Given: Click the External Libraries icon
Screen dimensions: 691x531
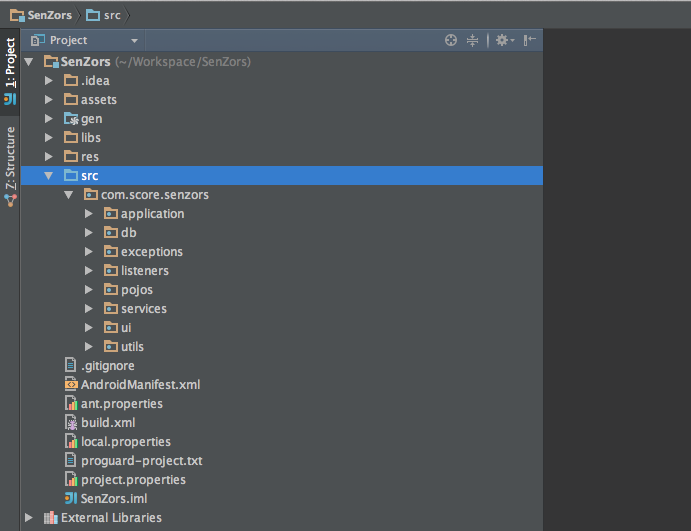Looking at the screenshot, I should tap(51, 517).
